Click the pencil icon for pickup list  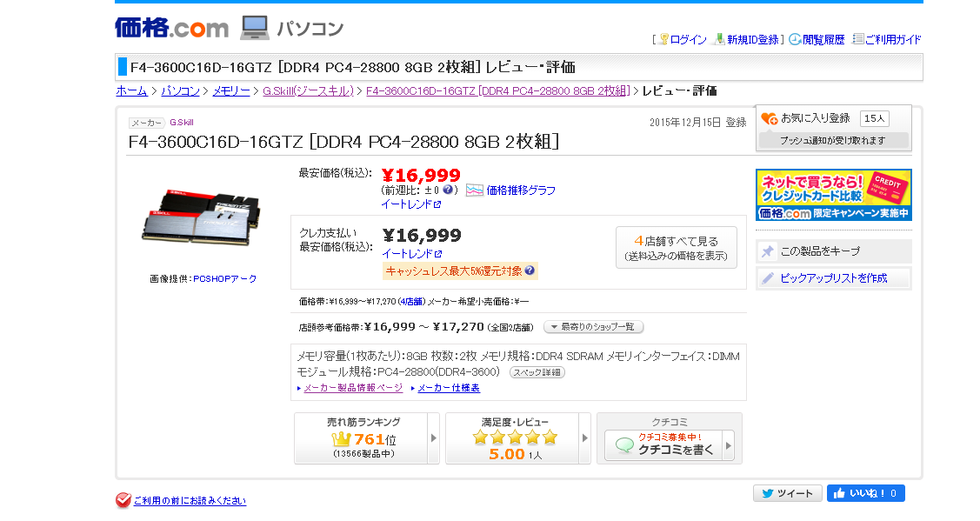click(768, 278)
